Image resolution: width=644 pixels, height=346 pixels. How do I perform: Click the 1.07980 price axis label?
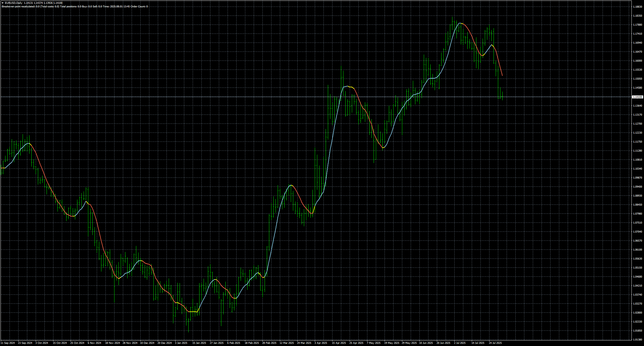coord(637,214)
